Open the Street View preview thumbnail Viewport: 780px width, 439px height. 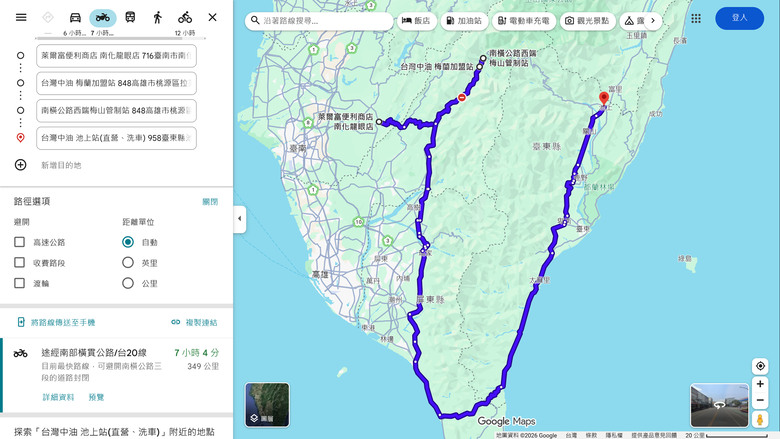pyautogui.click(x=719, y=405)
